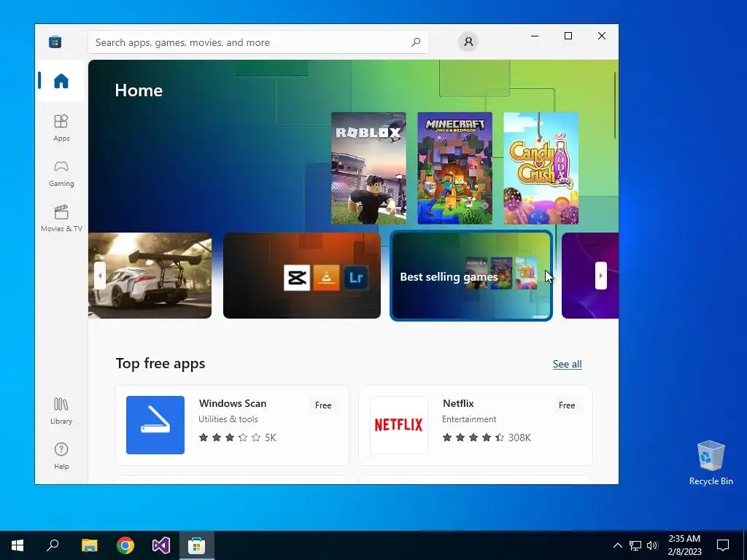Click the Windows Scan star rating
747x560 pixels.
(x=237, y=437)
